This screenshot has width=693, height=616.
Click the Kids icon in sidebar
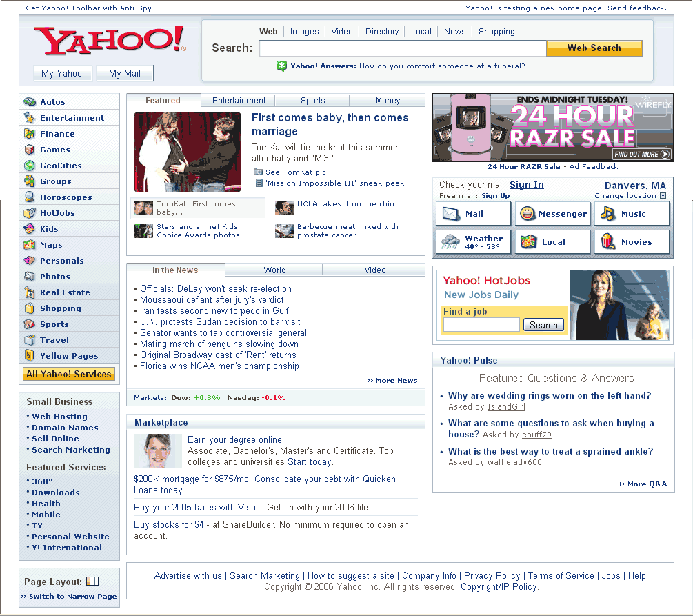pyautogui.click(x=30, y=228)
